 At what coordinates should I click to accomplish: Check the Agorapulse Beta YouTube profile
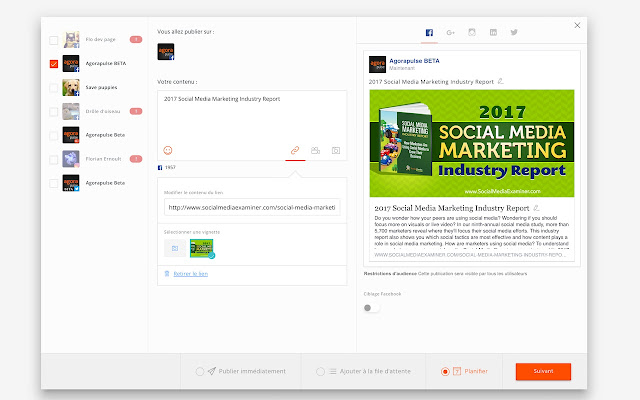(x=53, y=136)
